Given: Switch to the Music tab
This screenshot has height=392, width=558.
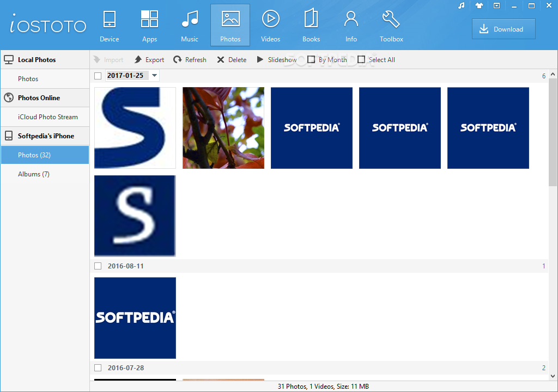Looking at the screenshot, I should [190, 26].
